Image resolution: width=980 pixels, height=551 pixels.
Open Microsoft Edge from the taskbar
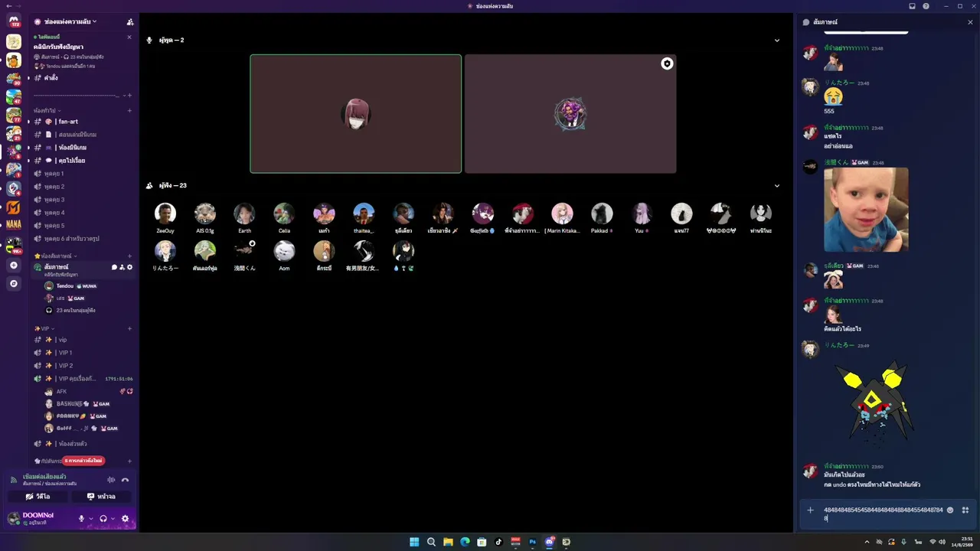(465, 542)
